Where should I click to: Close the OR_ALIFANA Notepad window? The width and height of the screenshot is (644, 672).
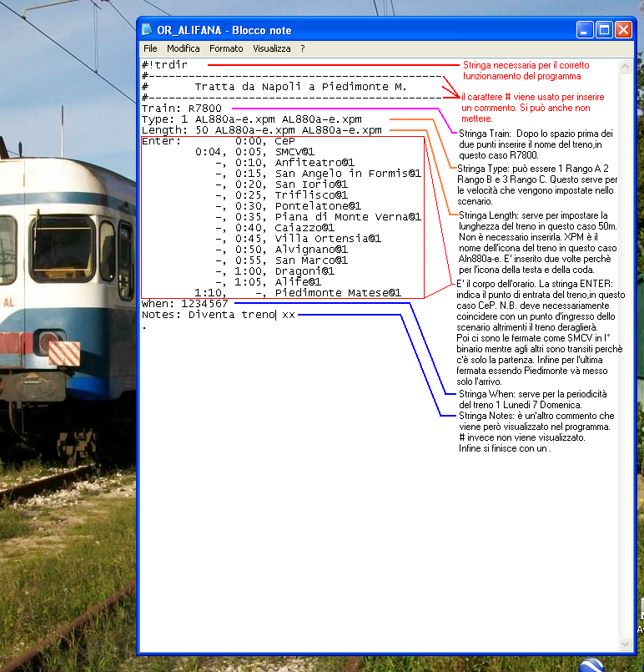pyautogui.click(x=623, y=30)
